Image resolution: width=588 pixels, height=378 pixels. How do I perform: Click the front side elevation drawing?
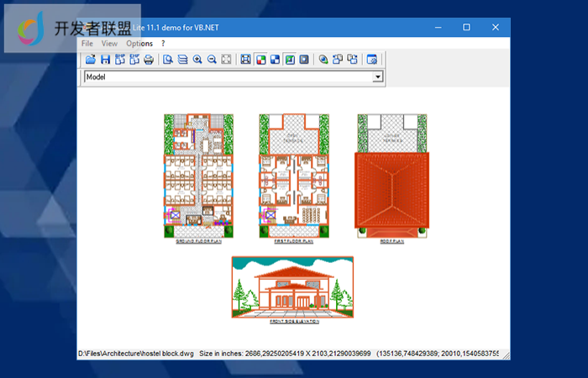(x=292, y=287)
